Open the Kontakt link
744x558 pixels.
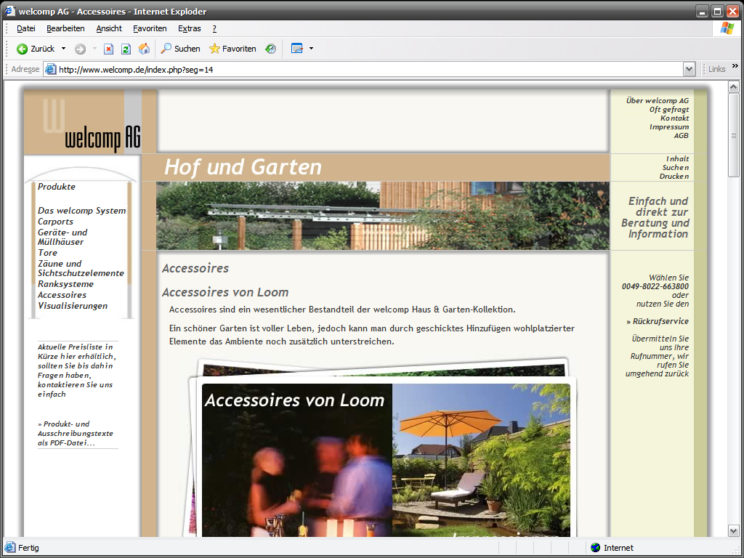pos(674,118)
